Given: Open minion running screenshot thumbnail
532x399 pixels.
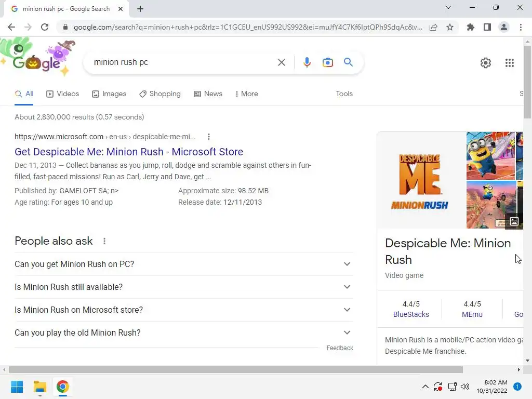Looking at the screenshot, I should tap(490, 156).
